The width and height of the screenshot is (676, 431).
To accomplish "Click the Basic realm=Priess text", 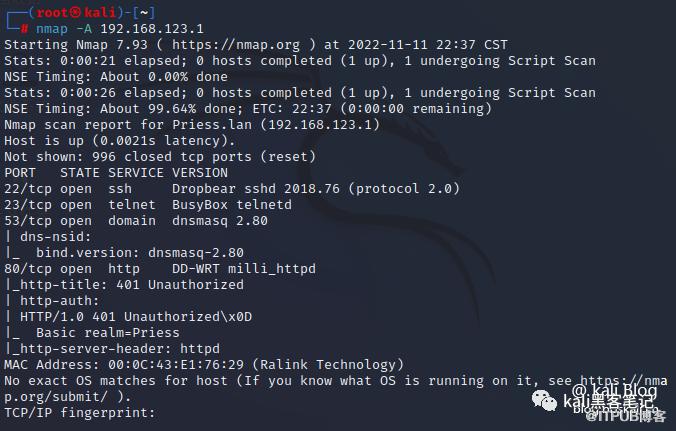I will pyautogui.click(x=108, y=333).
